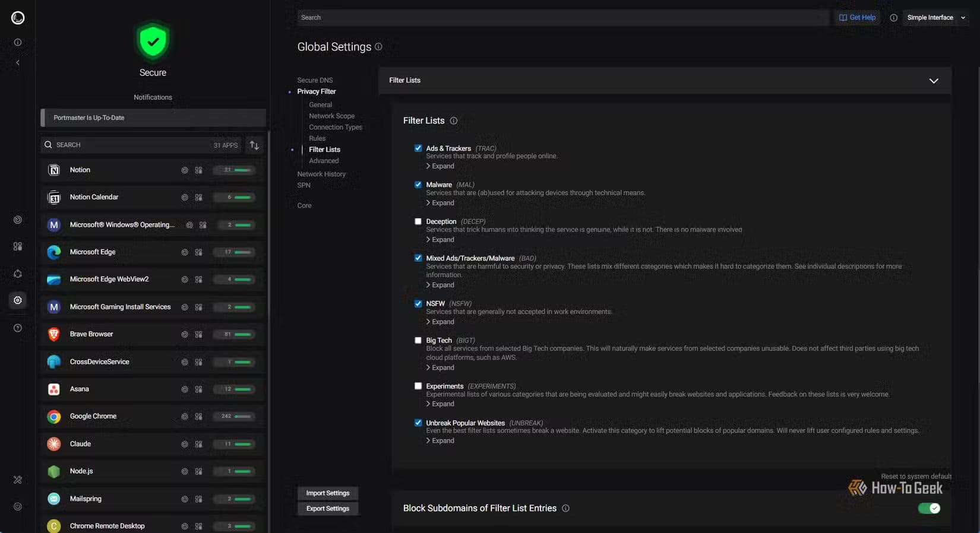
Task: Click the Portmaster logo icon
Action: [18, 18]
